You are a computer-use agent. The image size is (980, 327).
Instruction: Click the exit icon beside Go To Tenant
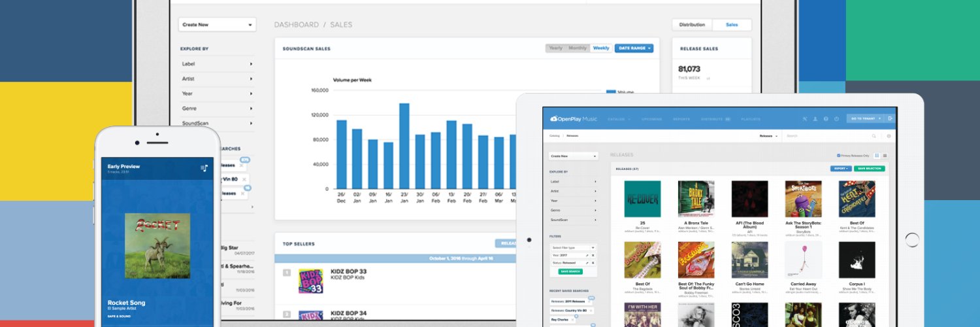(890, 119)
